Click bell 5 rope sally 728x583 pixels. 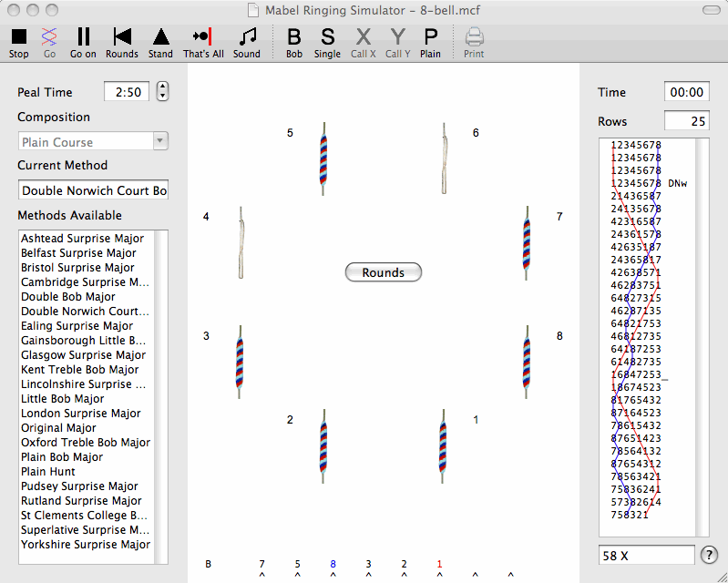(323, 159)
